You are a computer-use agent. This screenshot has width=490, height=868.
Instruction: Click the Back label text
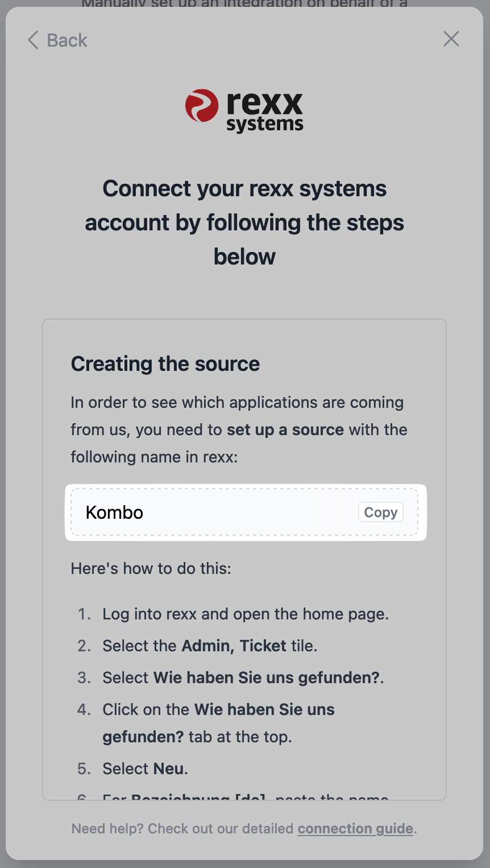(x=67, y=40)
